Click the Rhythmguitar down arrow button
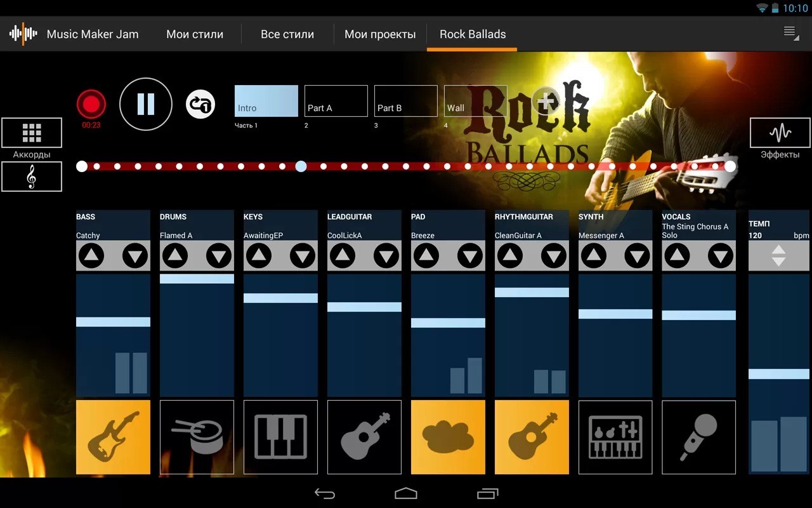 (554, 256)
